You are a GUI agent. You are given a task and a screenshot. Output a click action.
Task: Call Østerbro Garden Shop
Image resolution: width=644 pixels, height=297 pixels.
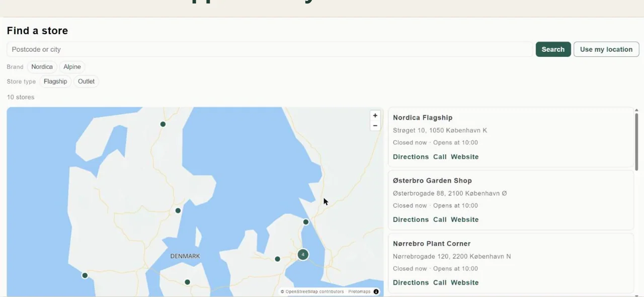[440, 219]
